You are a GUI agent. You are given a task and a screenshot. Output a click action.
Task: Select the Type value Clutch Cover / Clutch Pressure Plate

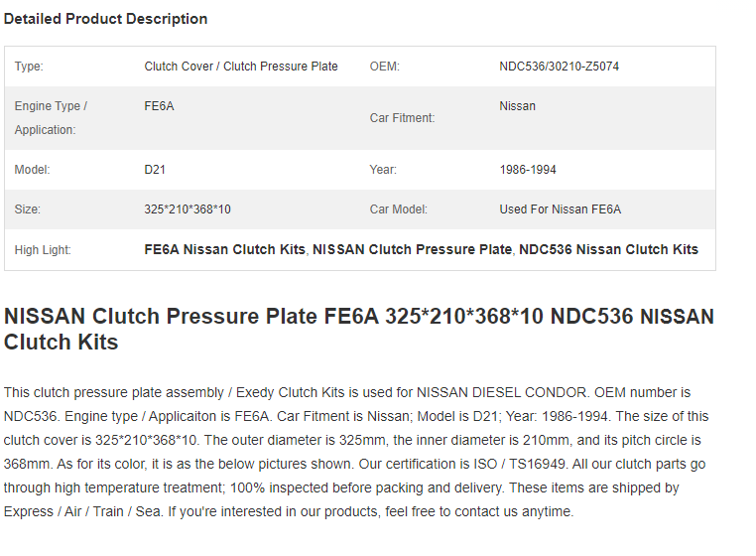241,67
